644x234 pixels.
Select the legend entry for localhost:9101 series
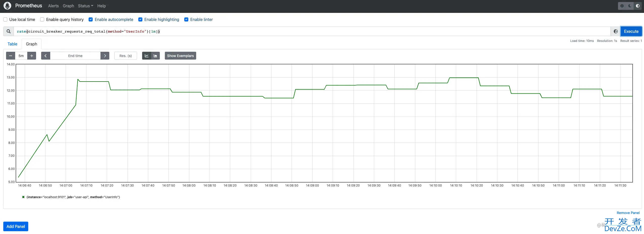73,197
